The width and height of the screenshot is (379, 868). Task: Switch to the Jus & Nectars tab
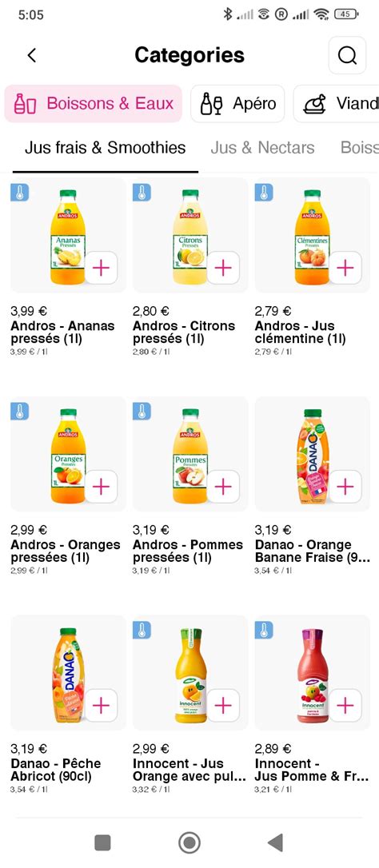coord(262,148)
